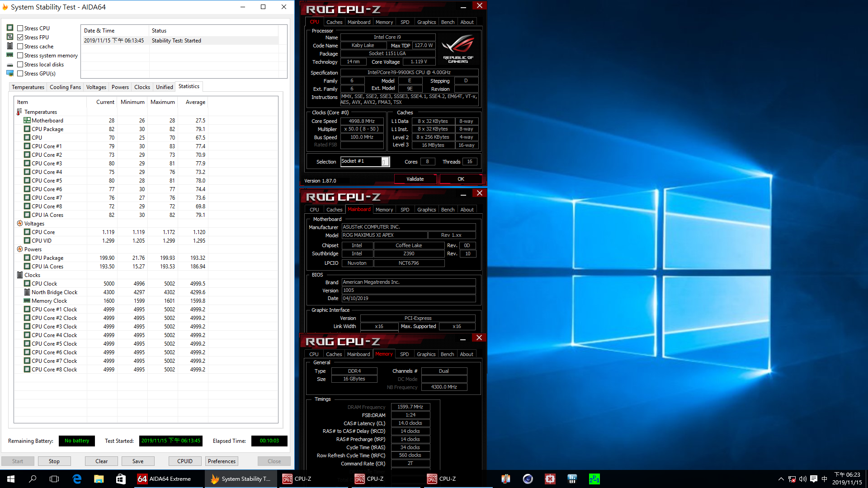
Task: Open Socket #1 selection dropdown
Action: tap(385, 161)
